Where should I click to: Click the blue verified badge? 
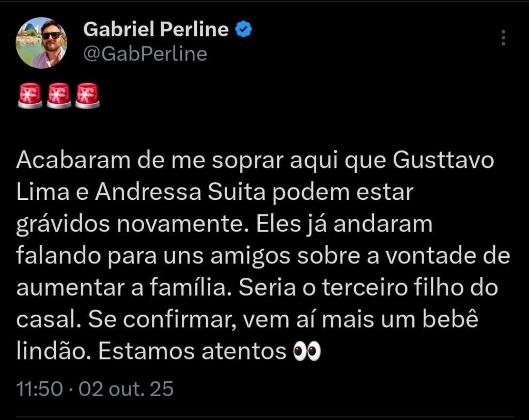[x=244, y=30]
